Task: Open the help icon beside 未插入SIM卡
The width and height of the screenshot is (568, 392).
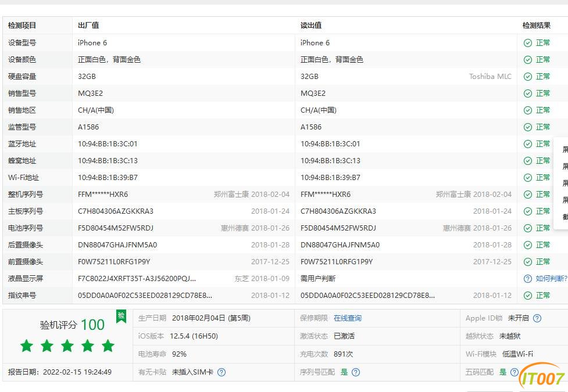Action: [x=222, y=372]
